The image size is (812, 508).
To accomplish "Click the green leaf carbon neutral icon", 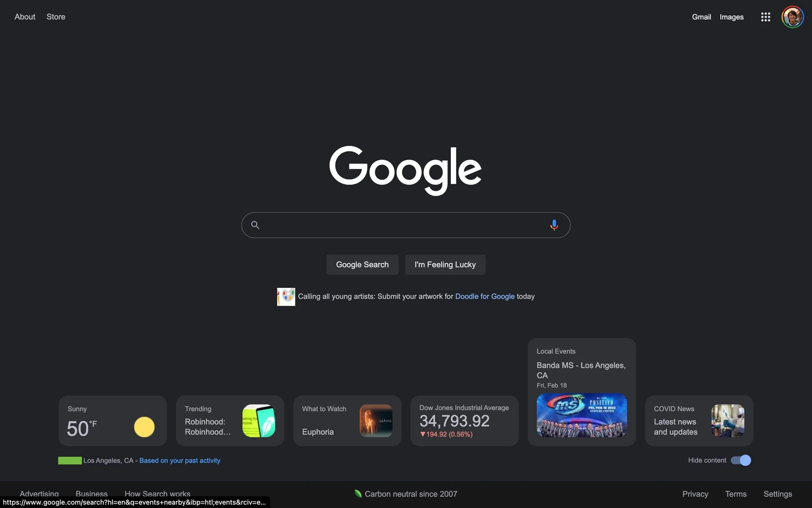I will (x=357, y=493).
